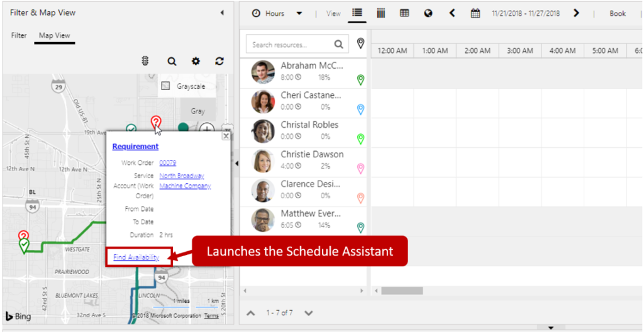This screenshot has width=644, height=333.
Task: Switch to vertical columns view icon
Action: click(x=381, y=13)
